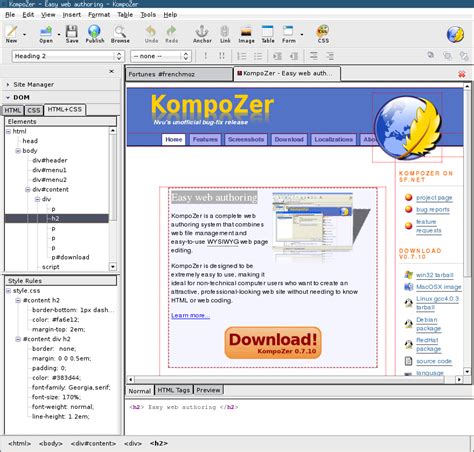
Task: Click the Features page tab
Action: (205, 139)
